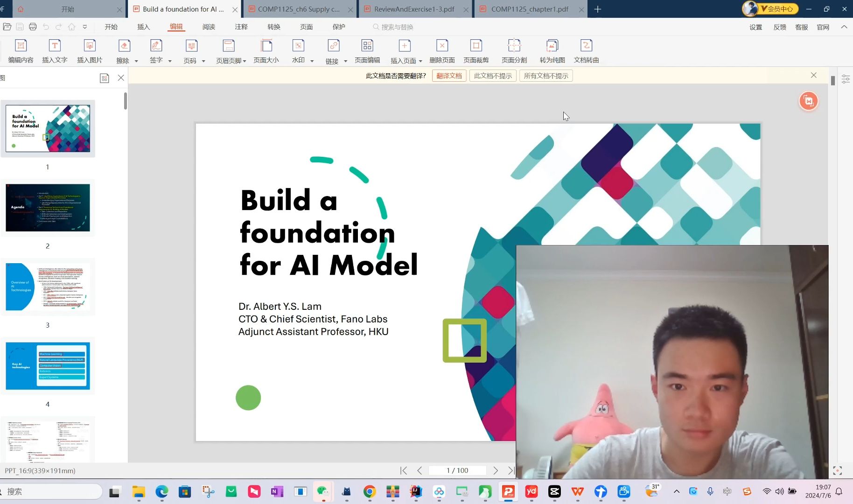853x504 pixels.
Task: Click the 反馈 feedback link
Action: [780, 27]
